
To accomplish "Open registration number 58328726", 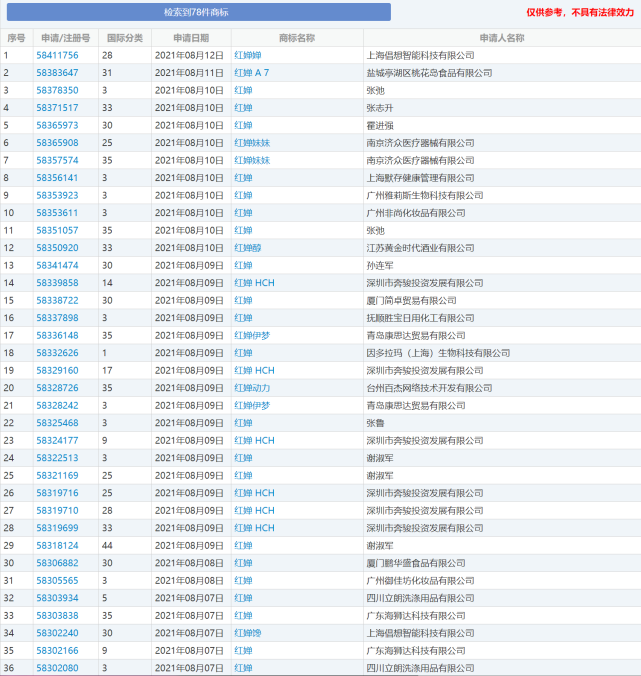I will 57,388.
